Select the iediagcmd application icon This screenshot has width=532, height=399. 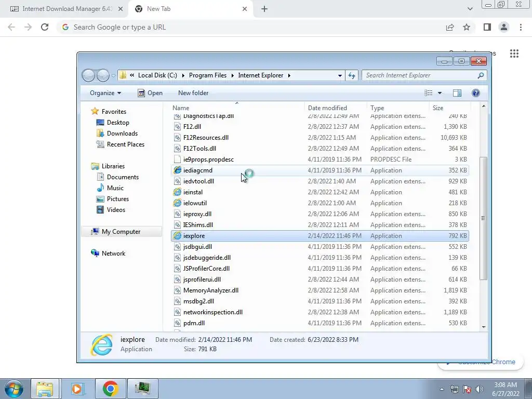177,170
